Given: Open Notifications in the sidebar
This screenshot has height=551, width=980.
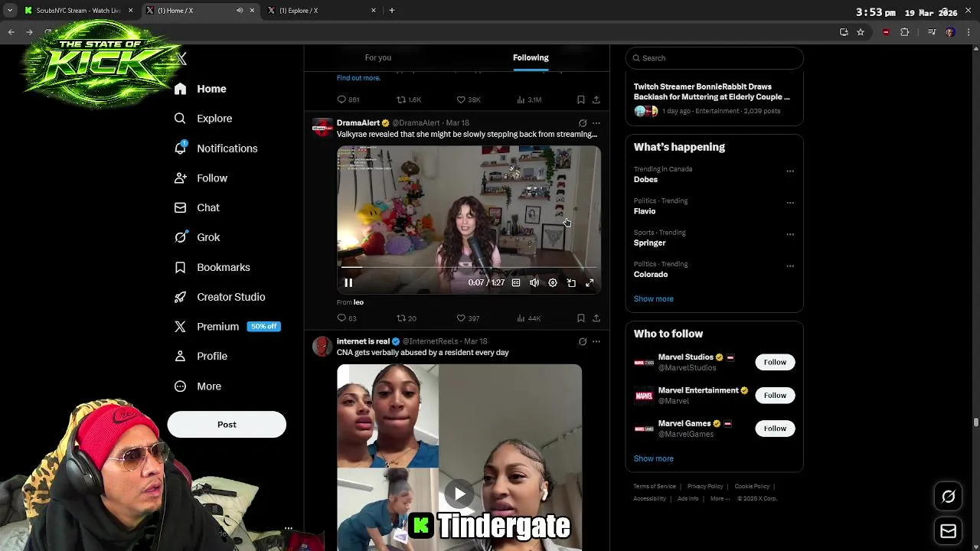Looking at the screenshot, I should point(216,148).
